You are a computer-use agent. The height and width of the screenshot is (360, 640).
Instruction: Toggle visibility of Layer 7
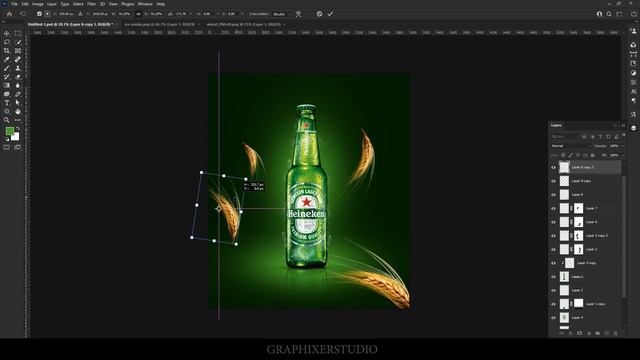[553, 209]
